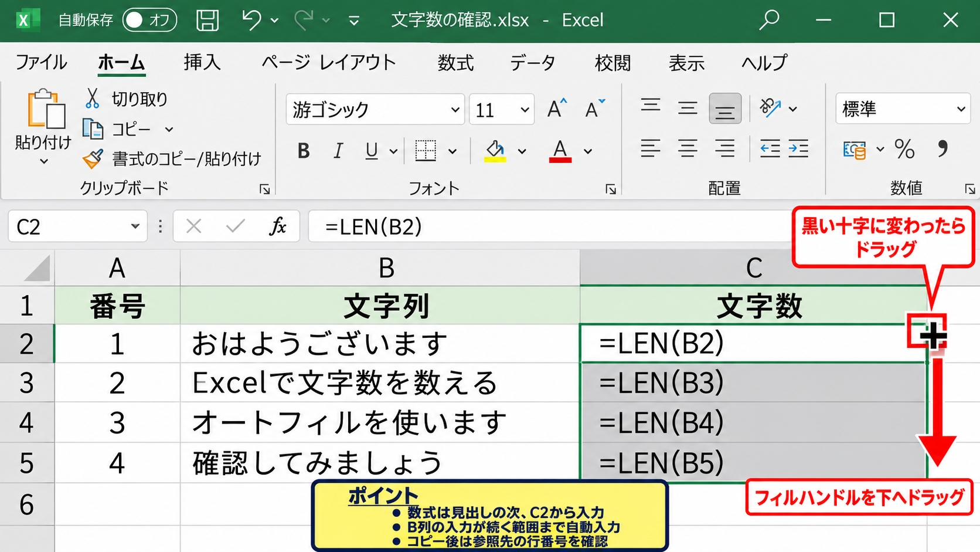Select cell containing Excelで文字数を数える
980x552 pixels.
coord(380,383)
